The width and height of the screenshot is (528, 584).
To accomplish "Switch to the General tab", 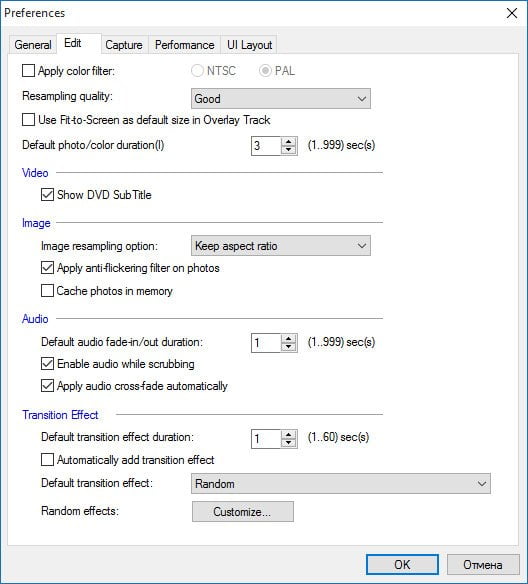I will [x=33, y=45].
